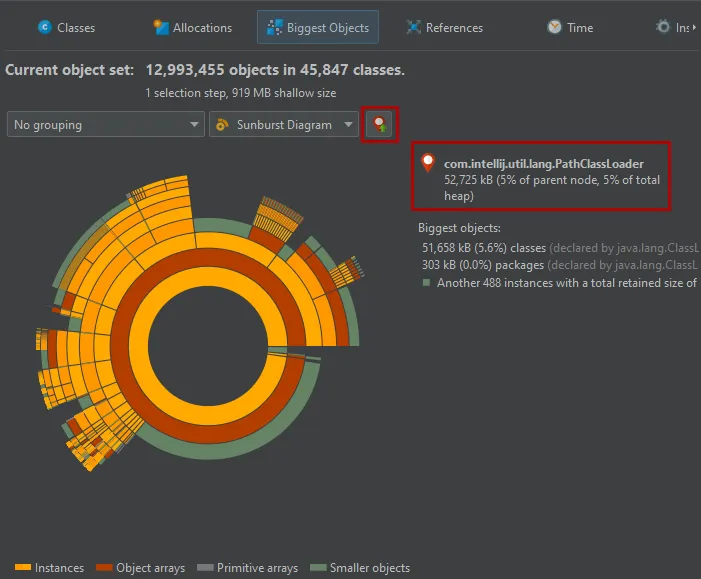Image resolution: width=701 pixels, height=579 pixels.
Task: Click the Instances legend orange swatch
Action: click(23, 567)
